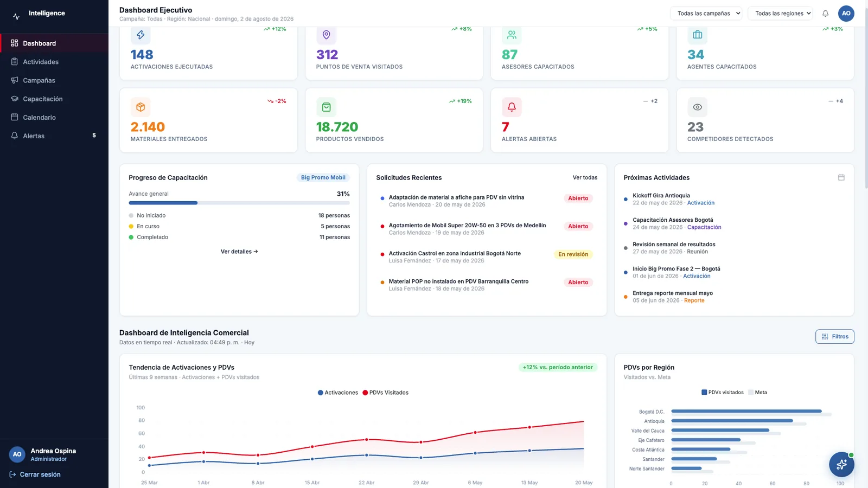Click the alerts count badge 5 in sidebar

click(x=94, y=136)
